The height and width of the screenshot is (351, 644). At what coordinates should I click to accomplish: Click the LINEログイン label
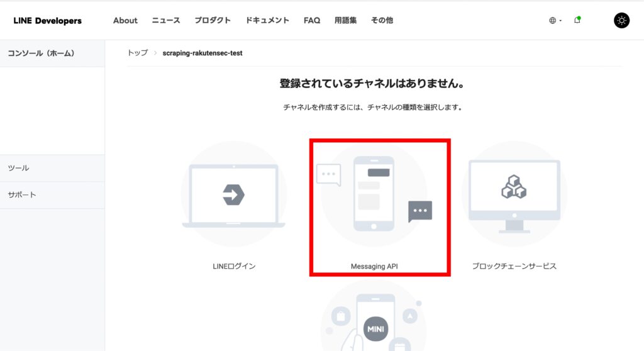click(x=234, y=266)
